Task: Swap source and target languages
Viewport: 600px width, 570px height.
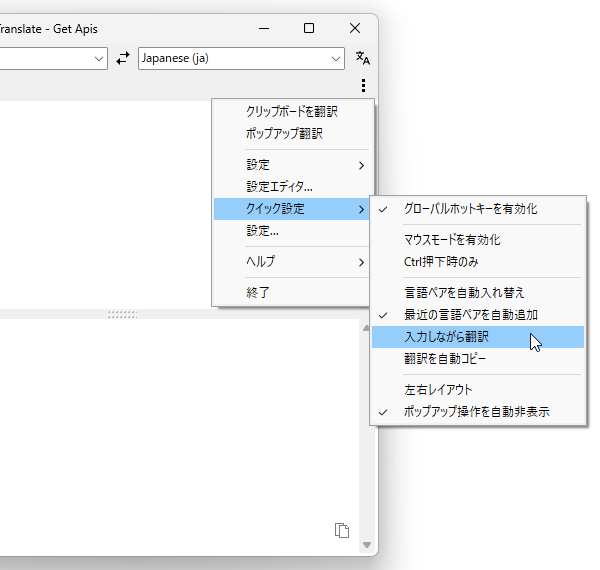Action: (x=123, y=59)
